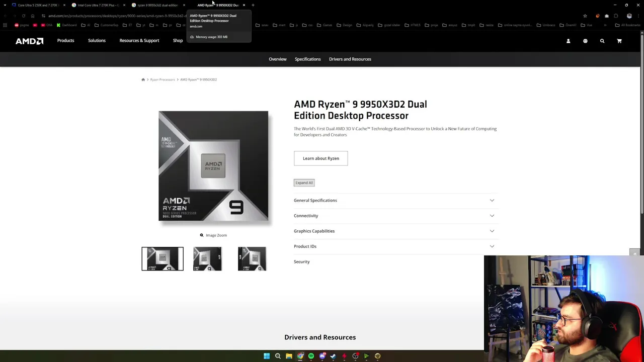Open Spotify from taskbar
The width and height of the screenshot is (644, 362).
pyautogui.click(x=311, y=356)
